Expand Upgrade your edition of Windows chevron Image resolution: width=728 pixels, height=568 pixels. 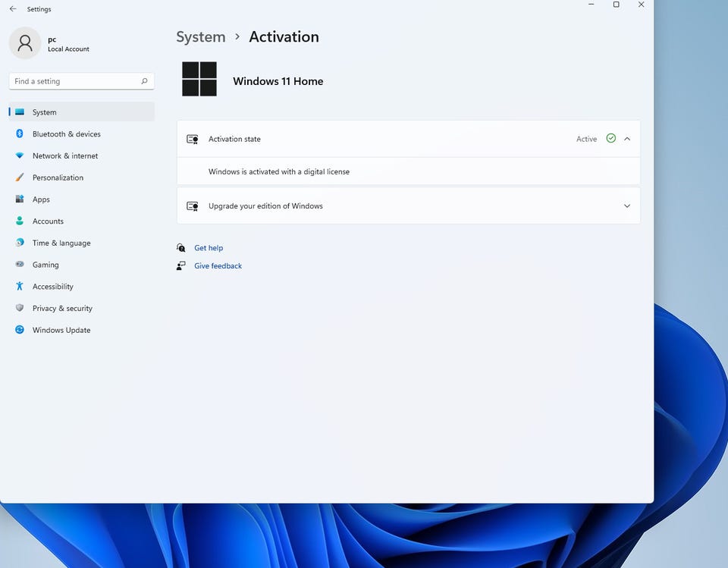pos(627,206)
